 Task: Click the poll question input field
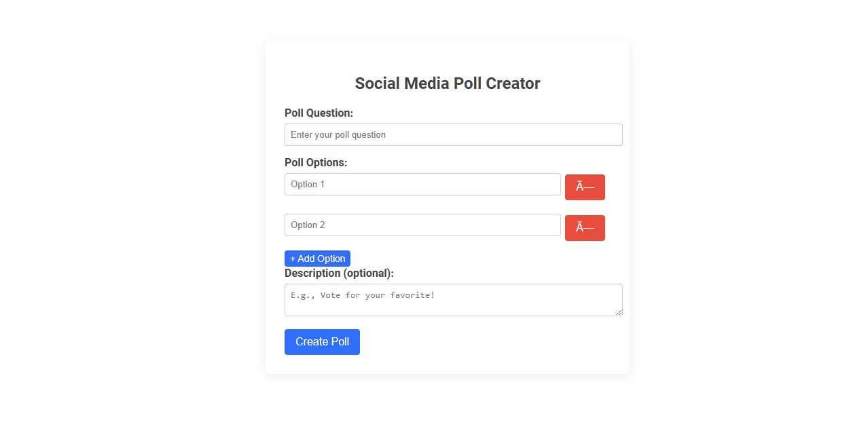(x=453, y=134)
